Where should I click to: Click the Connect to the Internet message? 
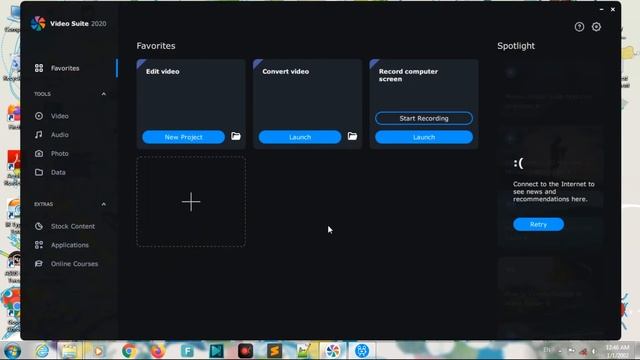coord(553,192)
